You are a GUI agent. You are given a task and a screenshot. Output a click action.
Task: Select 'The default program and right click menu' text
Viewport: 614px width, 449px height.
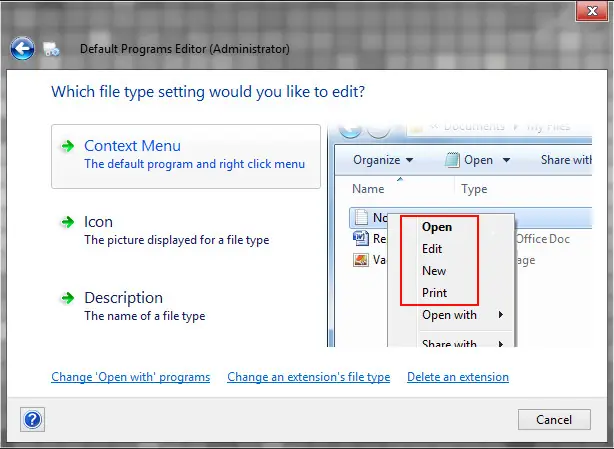[195, 164]
